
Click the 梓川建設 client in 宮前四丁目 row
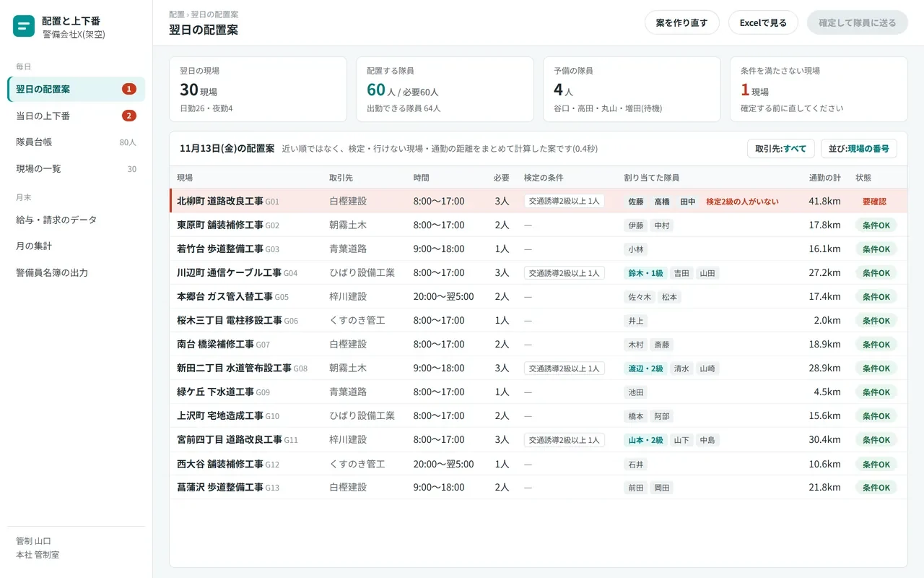pyautogui.click(x=348, y=440)
